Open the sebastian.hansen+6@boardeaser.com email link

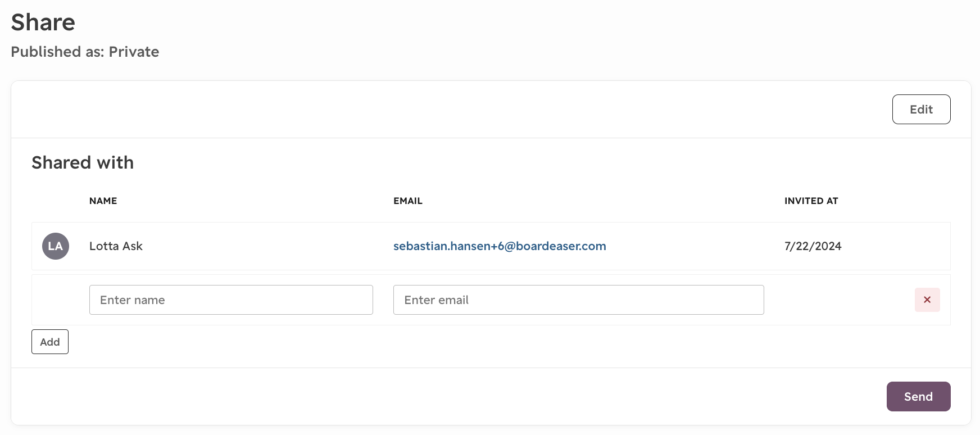[500, 246]
